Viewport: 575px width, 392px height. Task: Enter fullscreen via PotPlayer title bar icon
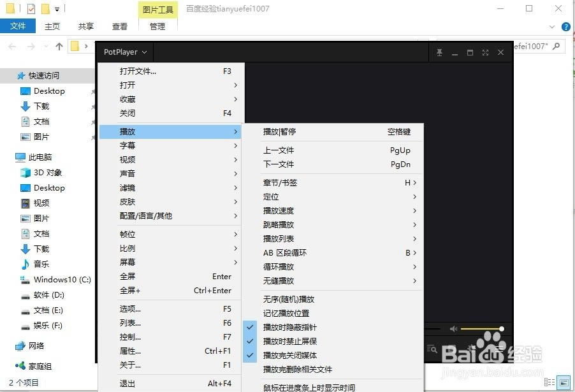(484, 52)
